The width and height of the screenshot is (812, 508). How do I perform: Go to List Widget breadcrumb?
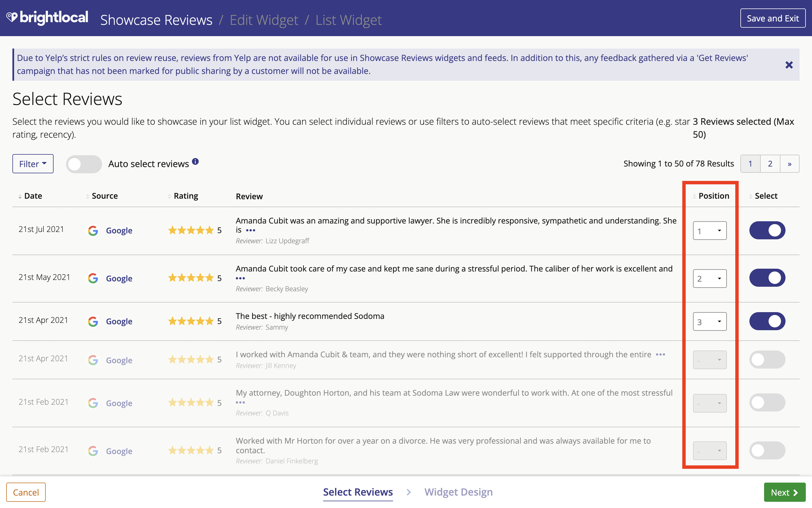348,20
